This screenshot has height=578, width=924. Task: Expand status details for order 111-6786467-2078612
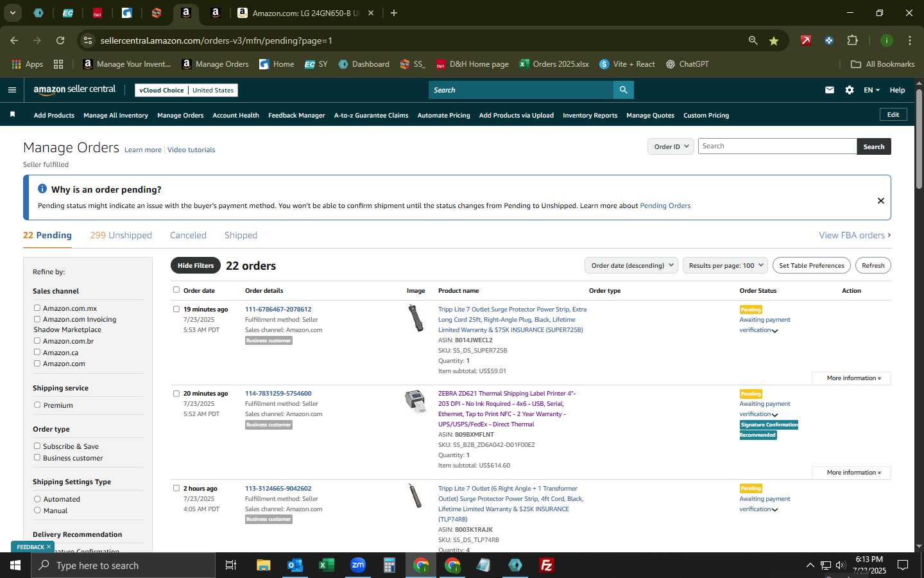[x=774, y=331]
